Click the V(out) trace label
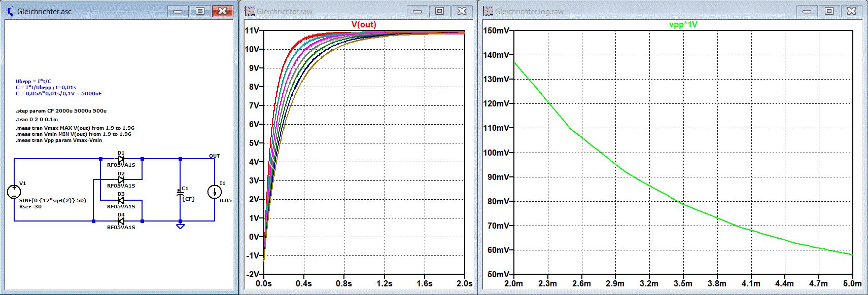 tap(364, 24)
